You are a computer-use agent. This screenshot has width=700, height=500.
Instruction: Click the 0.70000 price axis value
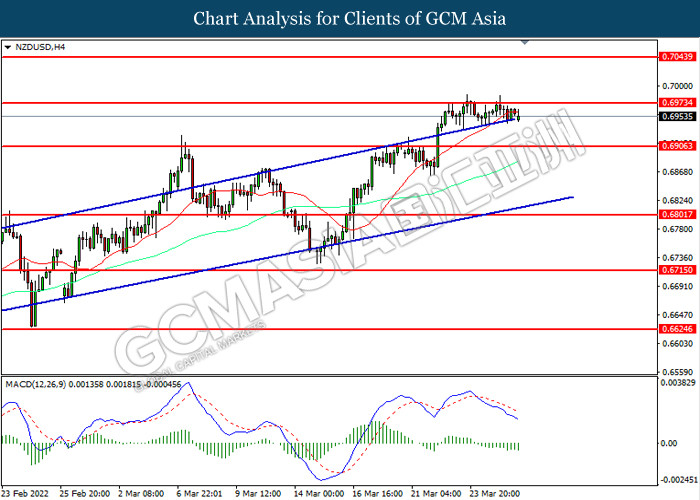(x=678, y=86)
